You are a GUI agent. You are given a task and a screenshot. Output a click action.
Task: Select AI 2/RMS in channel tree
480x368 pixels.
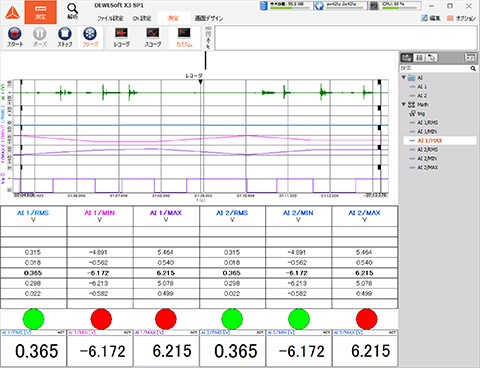pyautogui.click(x=427, y=150)
